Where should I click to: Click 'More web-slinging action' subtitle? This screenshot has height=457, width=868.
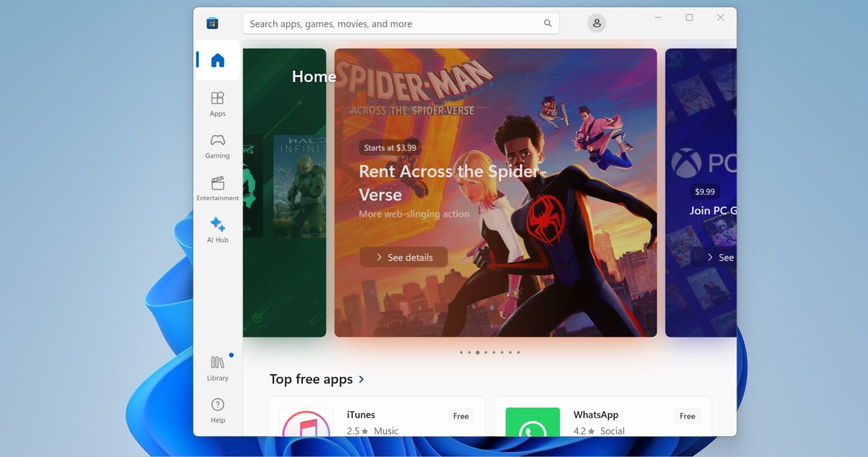414,214
